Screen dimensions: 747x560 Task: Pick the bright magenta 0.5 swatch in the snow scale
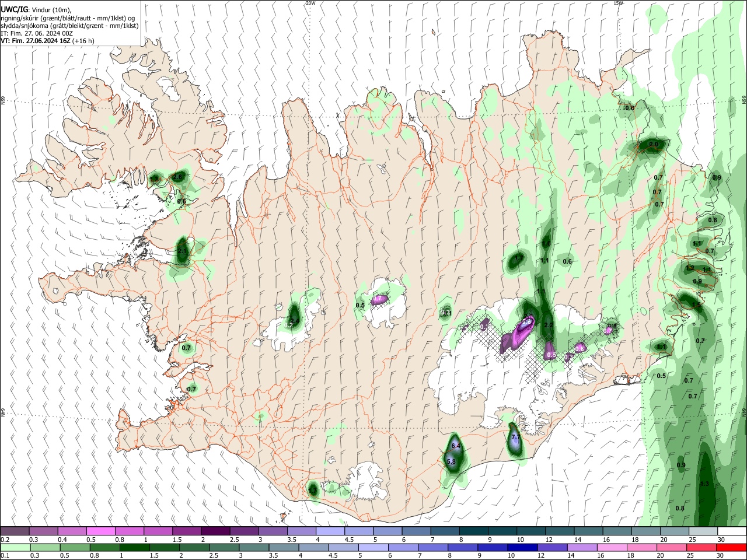tap(101, 531)
